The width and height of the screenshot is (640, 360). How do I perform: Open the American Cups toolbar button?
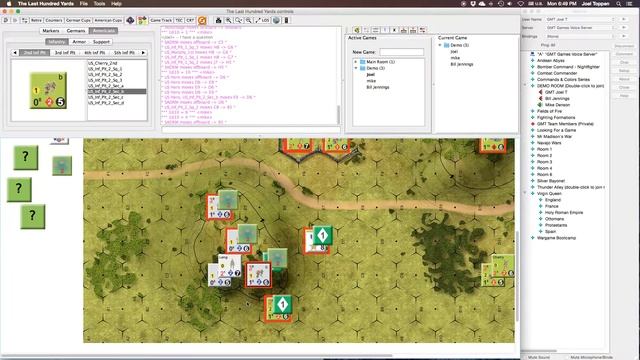point(108,20)
